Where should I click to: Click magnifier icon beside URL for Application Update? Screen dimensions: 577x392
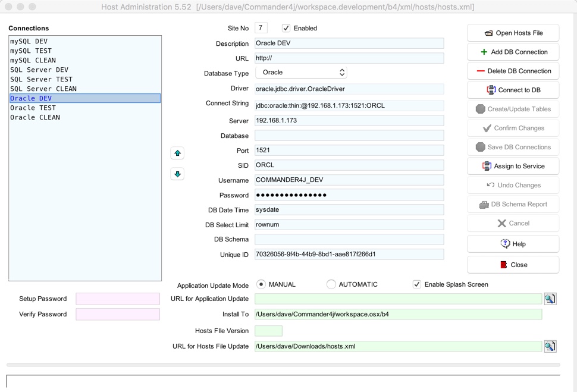[x=550, y=299]
